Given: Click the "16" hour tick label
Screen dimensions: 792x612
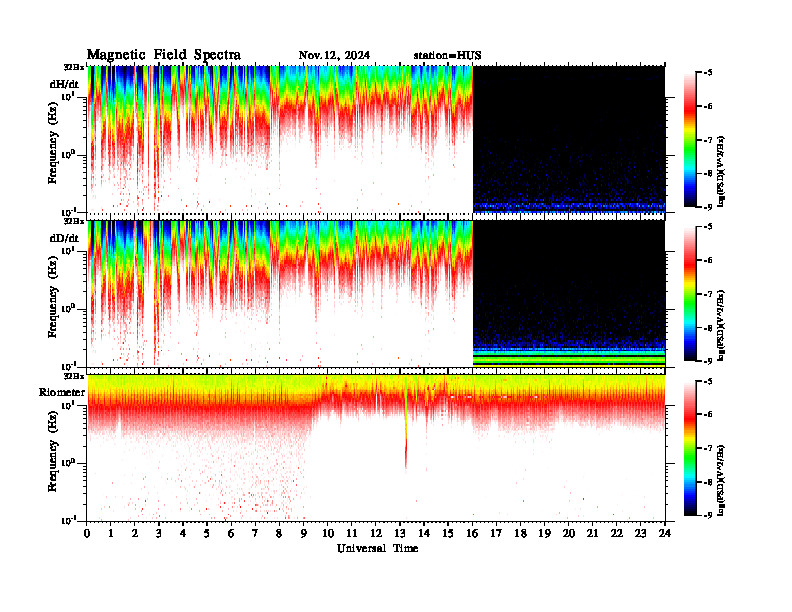Looking at the screenshot, I should (x=472, y=534).
